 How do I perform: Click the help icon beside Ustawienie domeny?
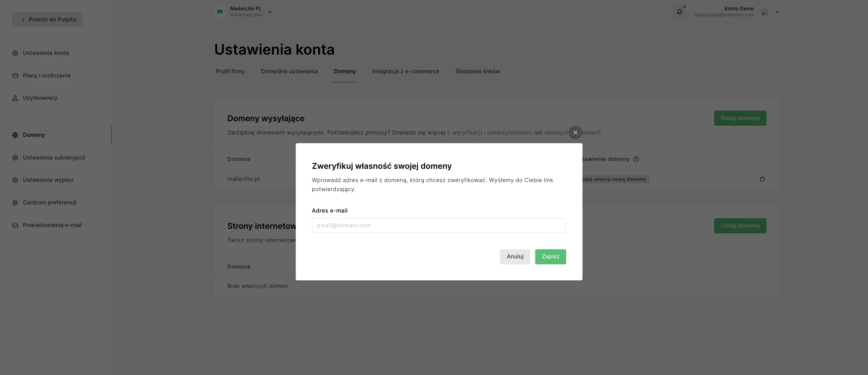pos(636,159)
